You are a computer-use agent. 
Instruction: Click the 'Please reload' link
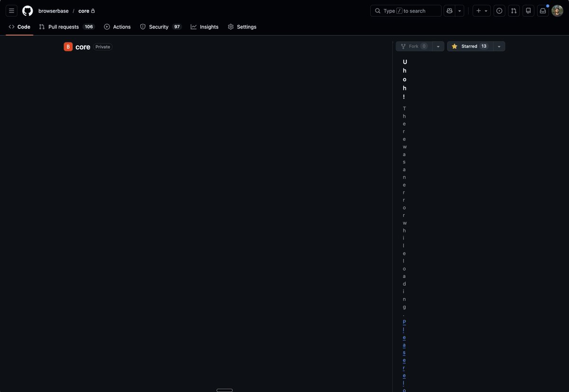point(404,356)
